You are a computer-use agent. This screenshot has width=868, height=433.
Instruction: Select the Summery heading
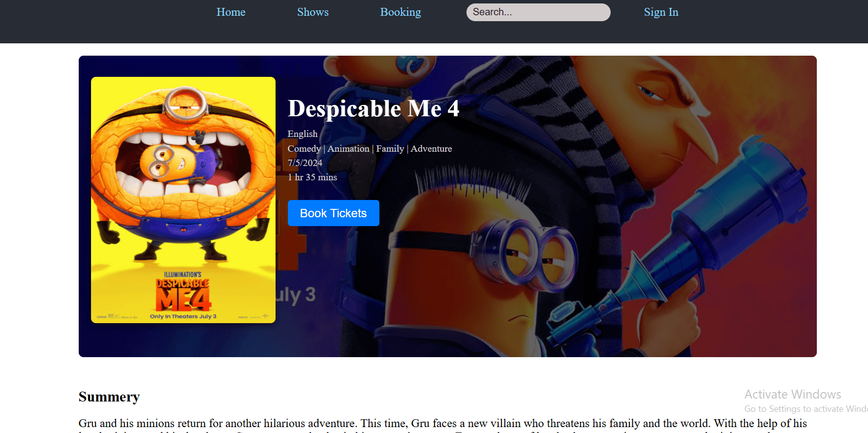click(109, 397)
